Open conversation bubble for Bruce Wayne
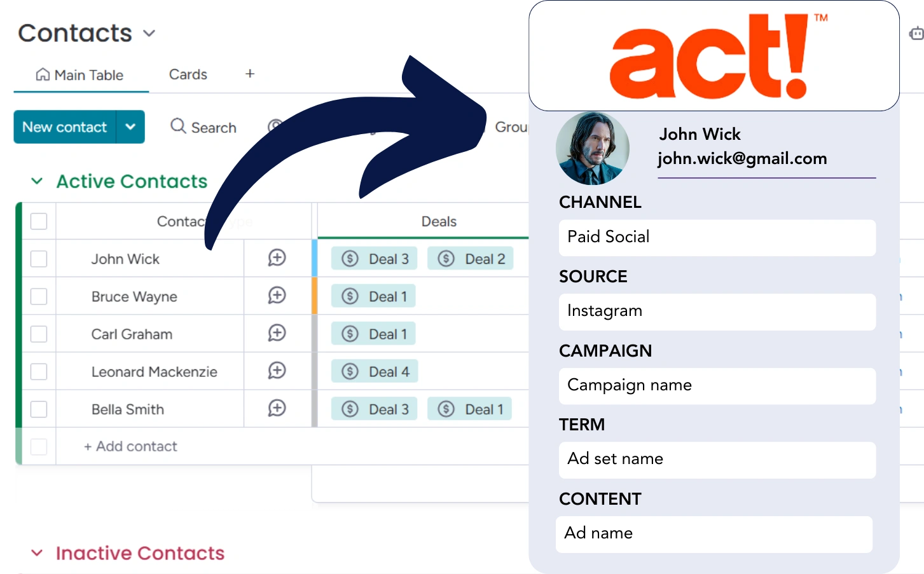The height and width of the screenshot is (574, 924). click(x=277, y=296)
